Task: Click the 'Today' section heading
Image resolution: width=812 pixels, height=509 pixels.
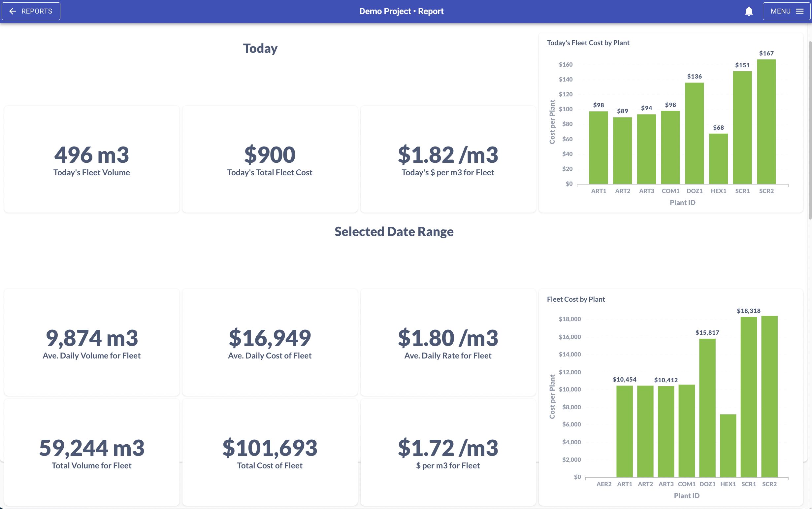Action: tap(260, 49)
